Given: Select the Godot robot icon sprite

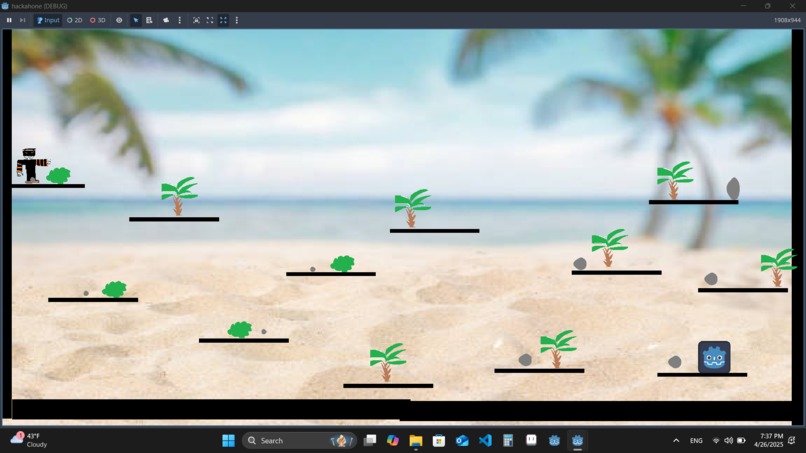Looking at the screenshot, I should click(714, 357).
